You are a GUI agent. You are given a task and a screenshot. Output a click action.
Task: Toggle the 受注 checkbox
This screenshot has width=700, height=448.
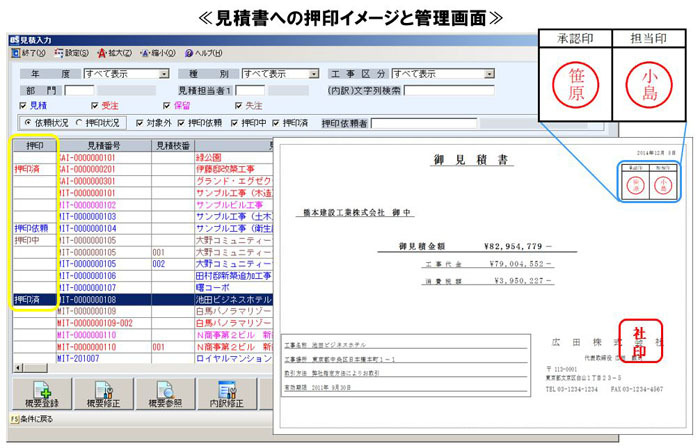coord(95,106)
